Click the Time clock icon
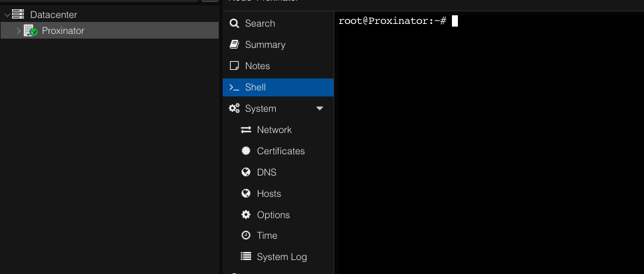The width and height of the screenshot is (644, 274). pyautogui.click(x=246, y=235)
